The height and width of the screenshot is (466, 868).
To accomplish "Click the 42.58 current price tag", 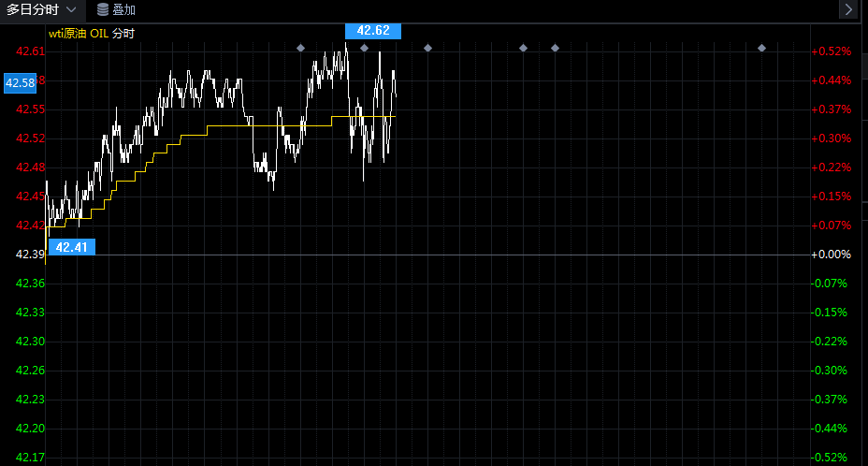I will [x=20, y=83].
